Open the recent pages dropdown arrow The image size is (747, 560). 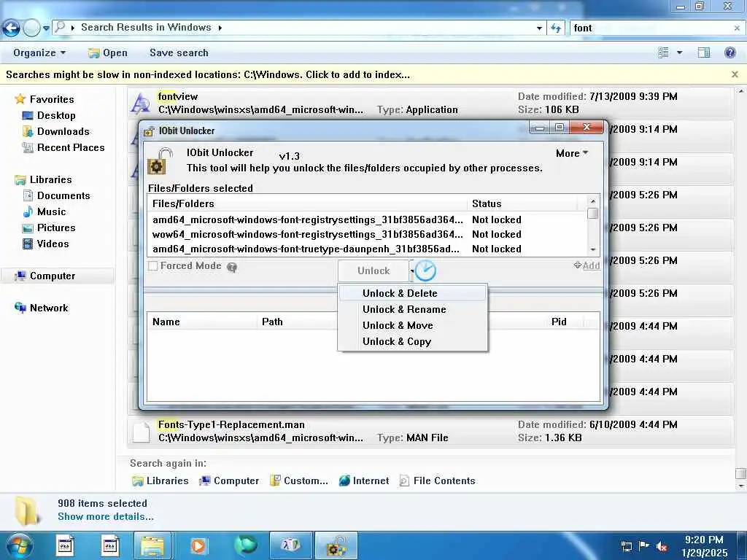pyautogui.click(x=46, y=28)
